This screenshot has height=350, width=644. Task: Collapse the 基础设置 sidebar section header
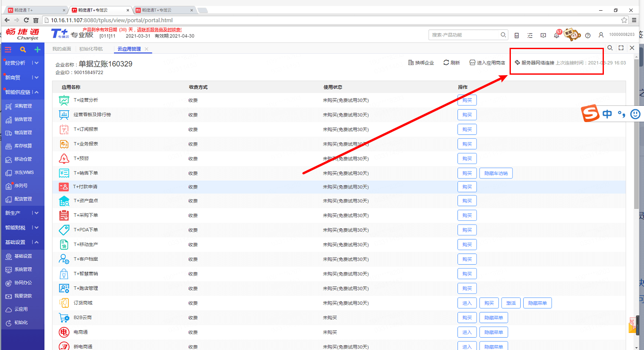coord(22,242)
